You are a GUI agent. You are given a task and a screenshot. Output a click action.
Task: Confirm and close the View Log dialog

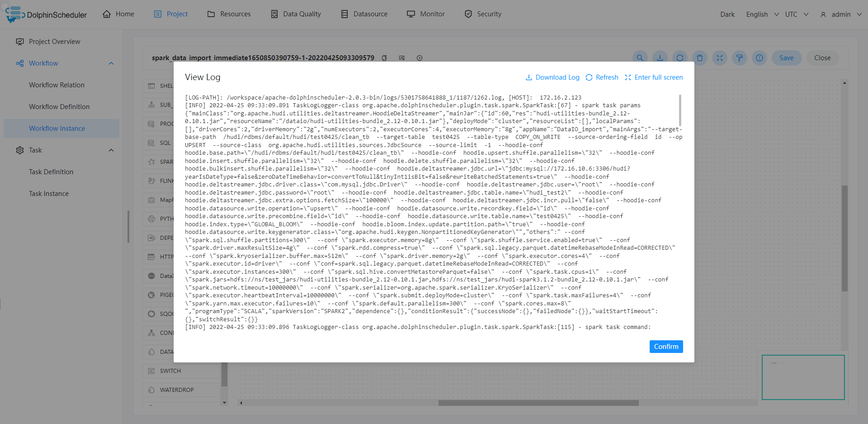point(666,347)
